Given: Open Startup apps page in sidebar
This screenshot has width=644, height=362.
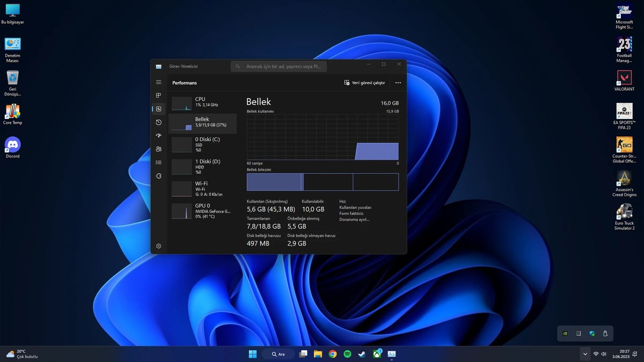Looking at the screenshot, I should point(158,136).
